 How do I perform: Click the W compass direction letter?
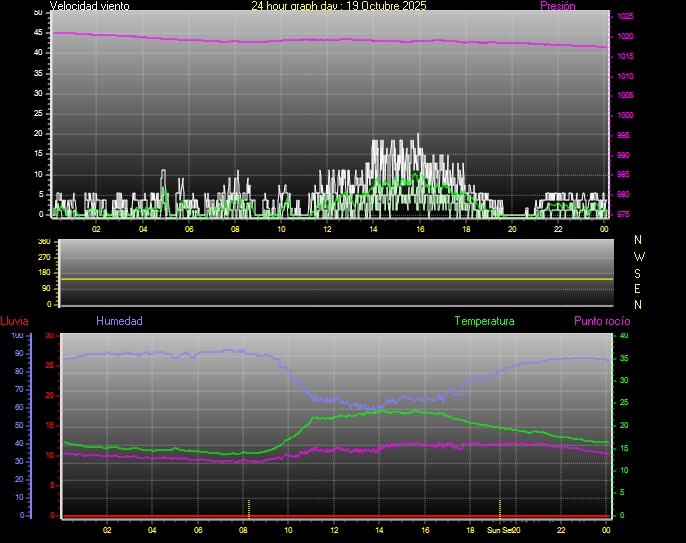(640, 256)
